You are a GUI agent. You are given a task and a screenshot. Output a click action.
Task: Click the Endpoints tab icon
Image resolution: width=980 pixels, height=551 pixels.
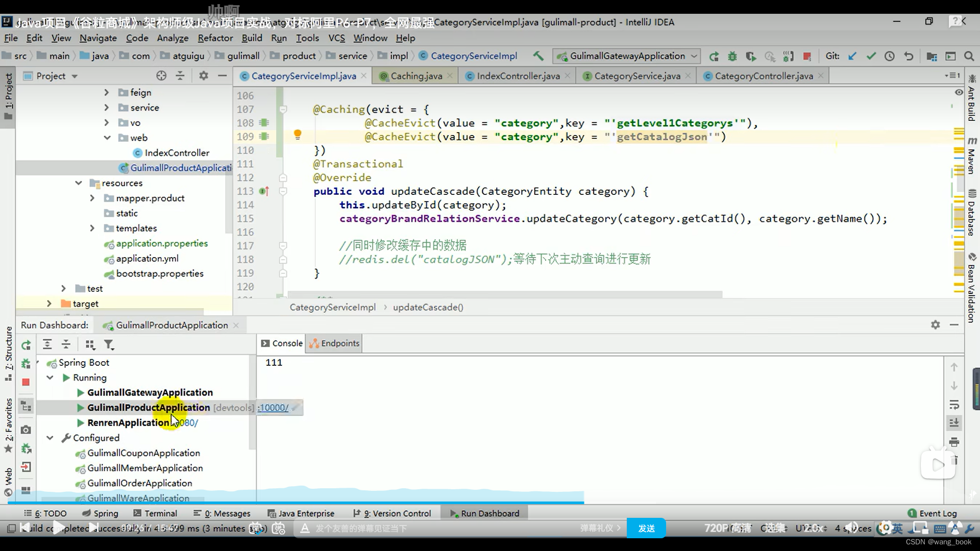(x=314, y=343)
